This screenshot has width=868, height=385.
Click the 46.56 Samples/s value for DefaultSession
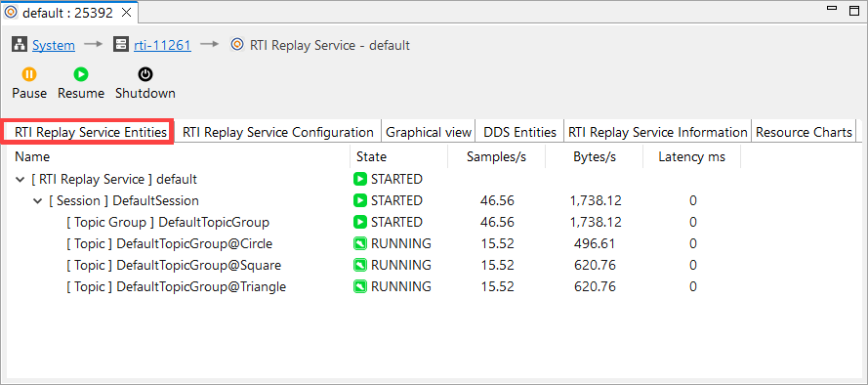[497, 200]
